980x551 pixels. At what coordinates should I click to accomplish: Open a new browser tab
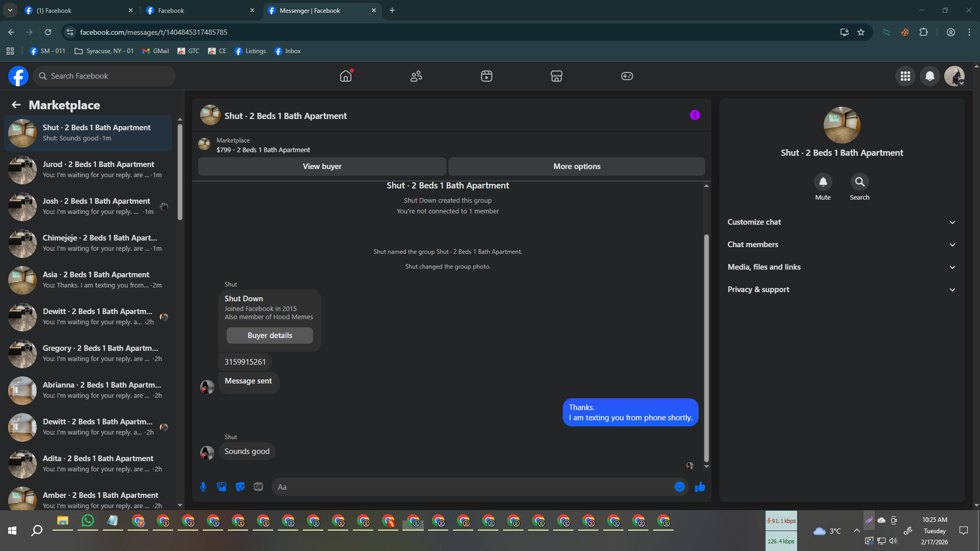(x=392, y=10)
